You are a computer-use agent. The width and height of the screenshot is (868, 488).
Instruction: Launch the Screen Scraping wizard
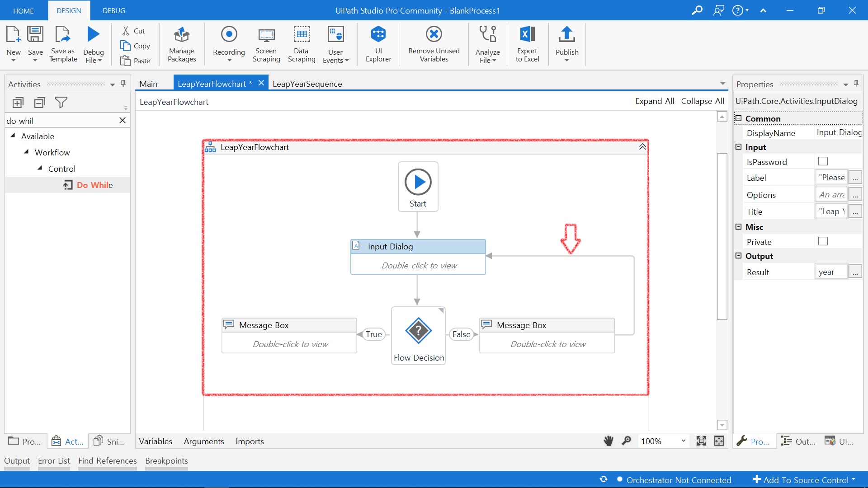pyautogui.click(x=266, y=44)
